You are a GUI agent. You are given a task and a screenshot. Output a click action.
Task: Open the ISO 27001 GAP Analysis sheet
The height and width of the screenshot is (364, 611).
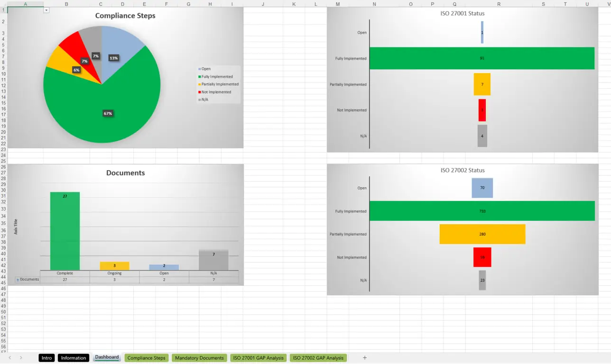[258, 358]
